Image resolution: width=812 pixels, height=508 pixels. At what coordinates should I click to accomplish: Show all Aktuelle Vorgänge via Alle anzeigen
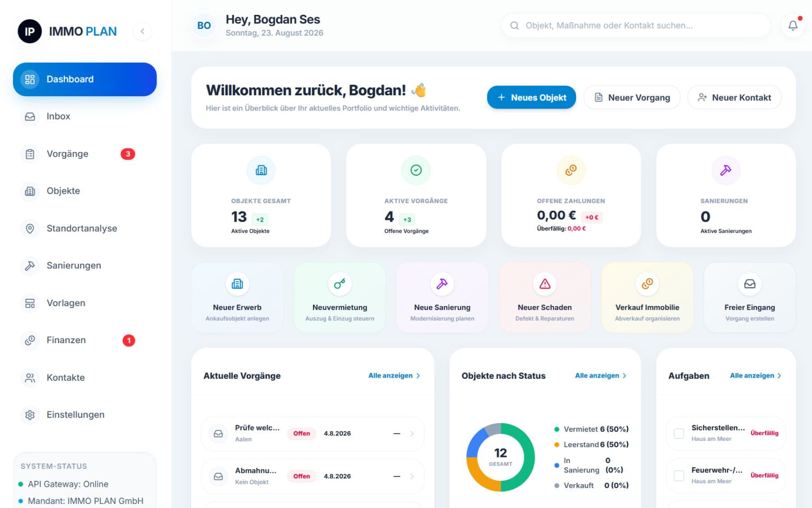[x=394, y=376]
